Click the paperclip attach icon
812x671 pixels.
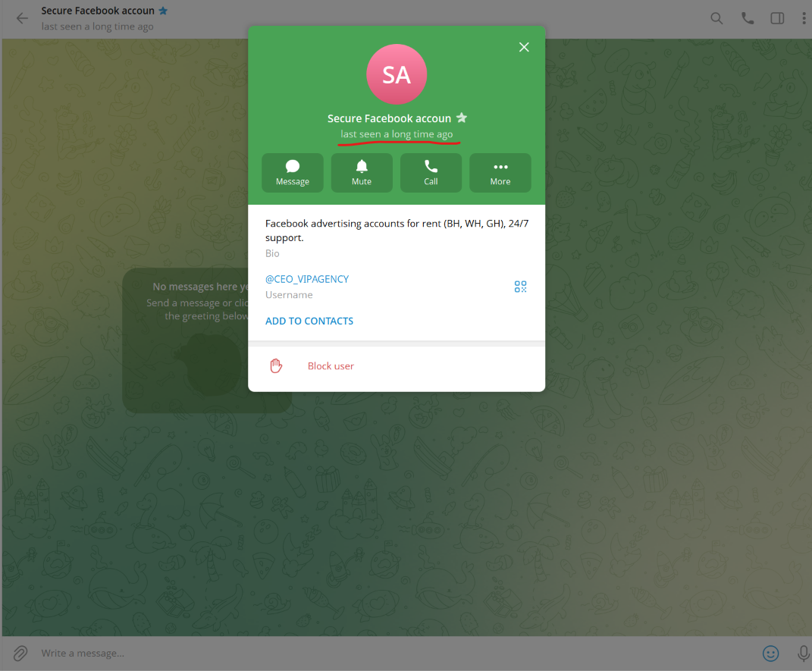pos(20,654)
